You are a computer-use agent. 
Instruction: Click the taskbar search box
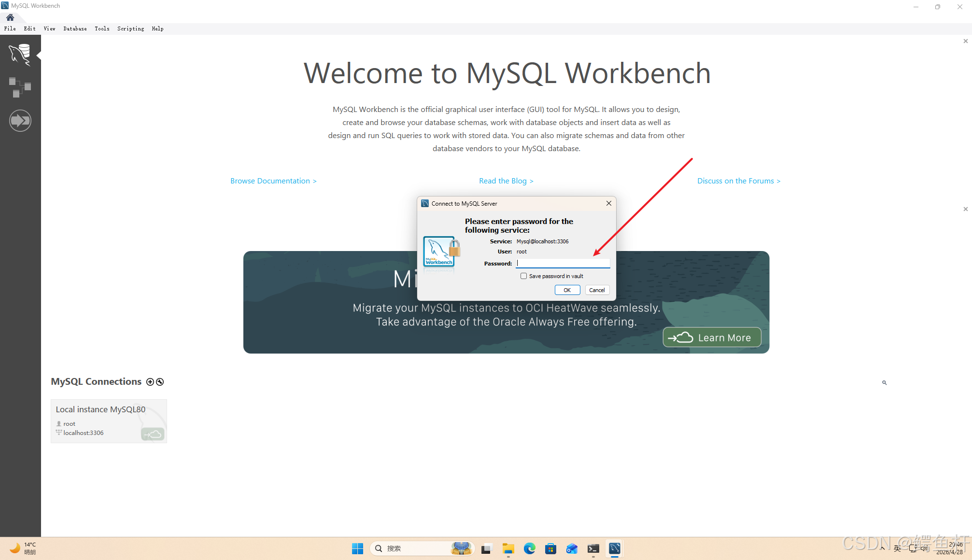(423, 548)
